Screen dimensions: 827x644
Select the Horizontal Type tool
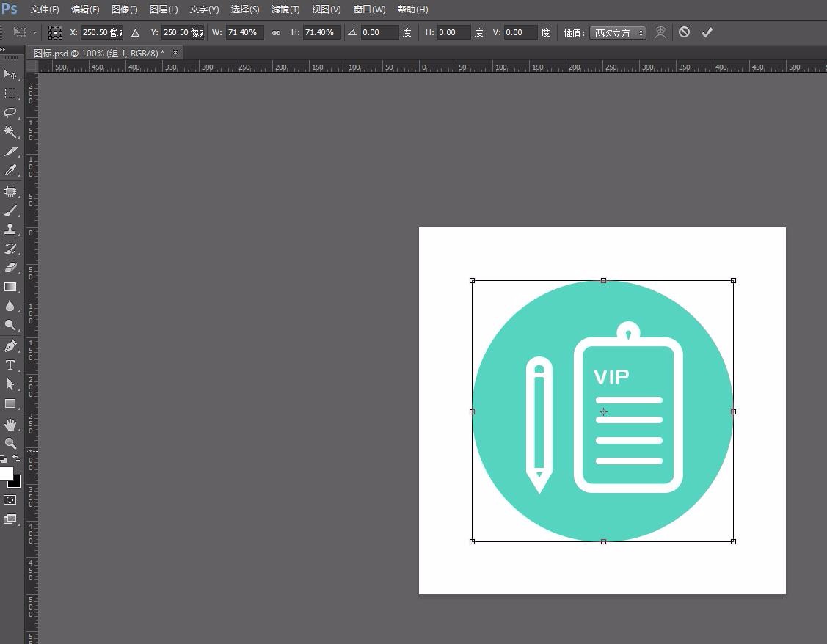(10, 365)
